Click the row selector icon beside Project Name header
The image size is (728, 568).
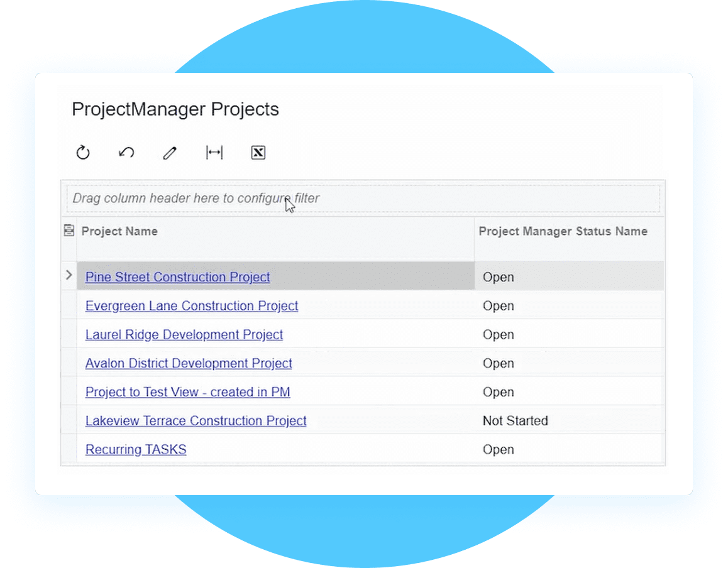tap(69, 230)
